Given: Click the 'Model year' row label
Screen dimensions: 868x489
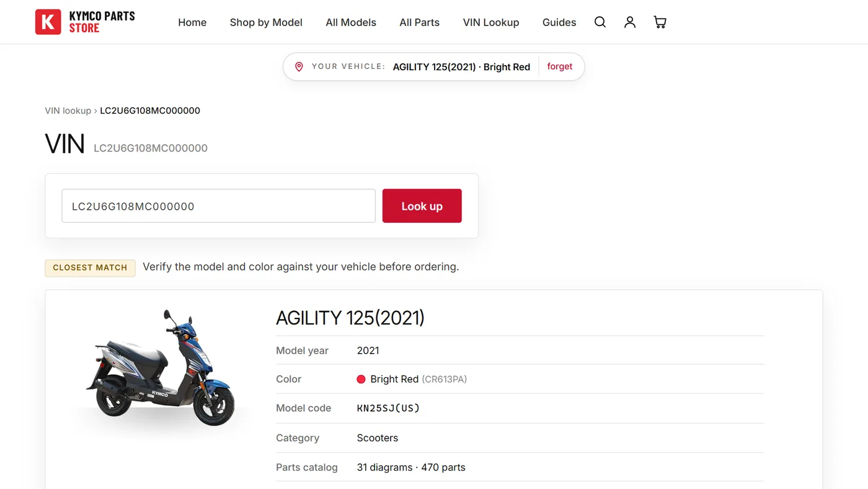Looking at the screenshot, I should coord(303,351).
